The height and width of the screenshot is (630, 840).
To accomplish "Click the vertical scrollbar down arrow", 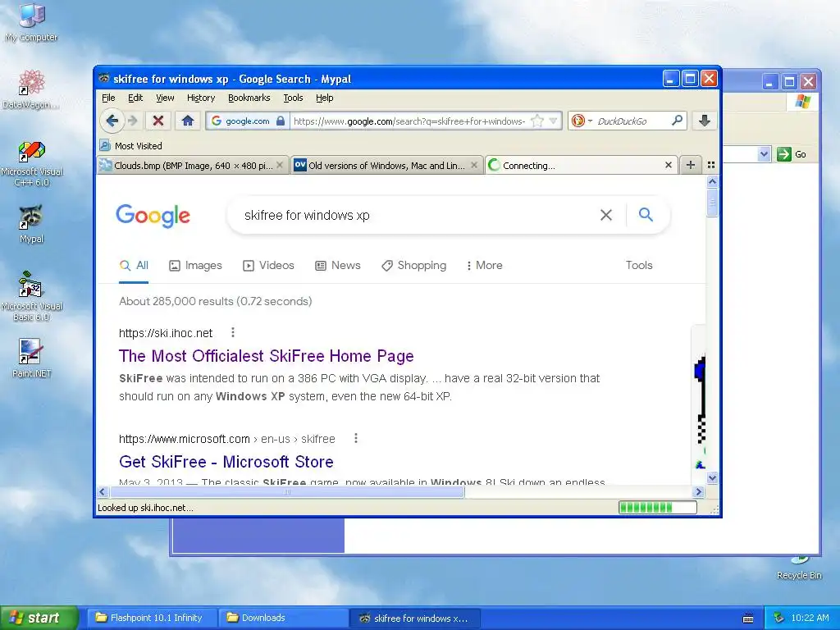I will (712, 477).
